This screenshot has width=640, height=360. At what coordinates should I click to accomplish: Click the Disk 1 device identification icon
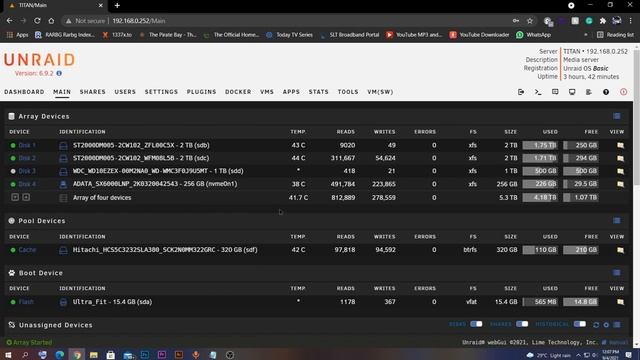[x=63, y=146]
